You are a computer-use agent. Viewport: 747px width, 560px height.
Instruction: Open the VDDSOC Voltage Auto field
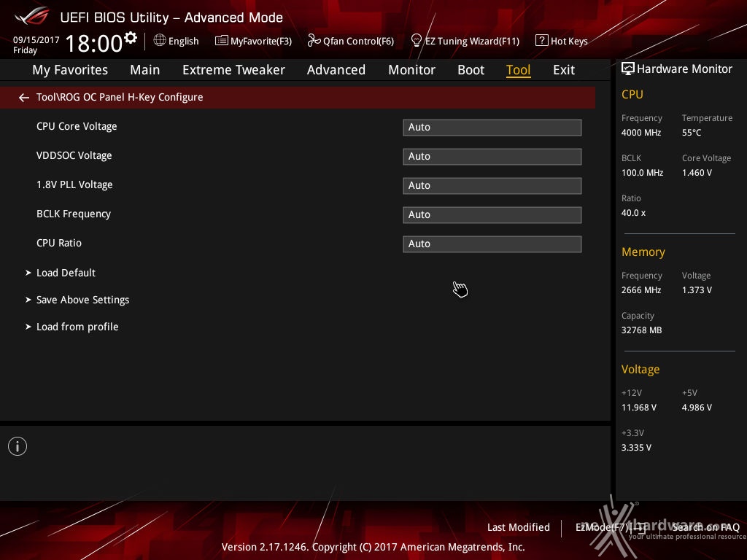(492, 156)
